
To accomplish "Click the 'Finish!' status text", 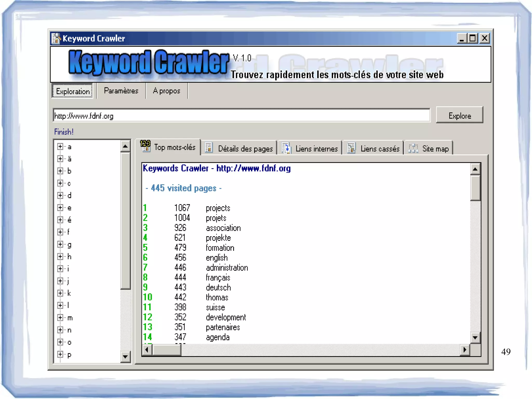I will pyautogui.click(x=64, y=132).
